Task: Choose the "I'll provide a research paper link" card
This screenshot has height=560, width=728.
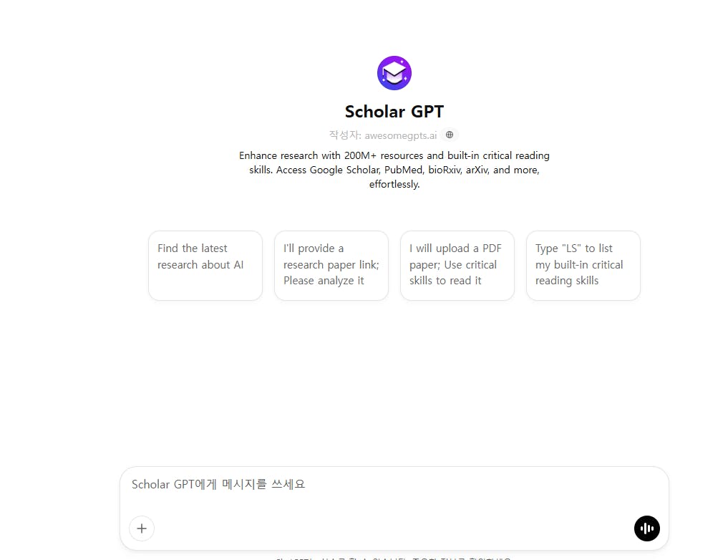Action: click(331, 265)
